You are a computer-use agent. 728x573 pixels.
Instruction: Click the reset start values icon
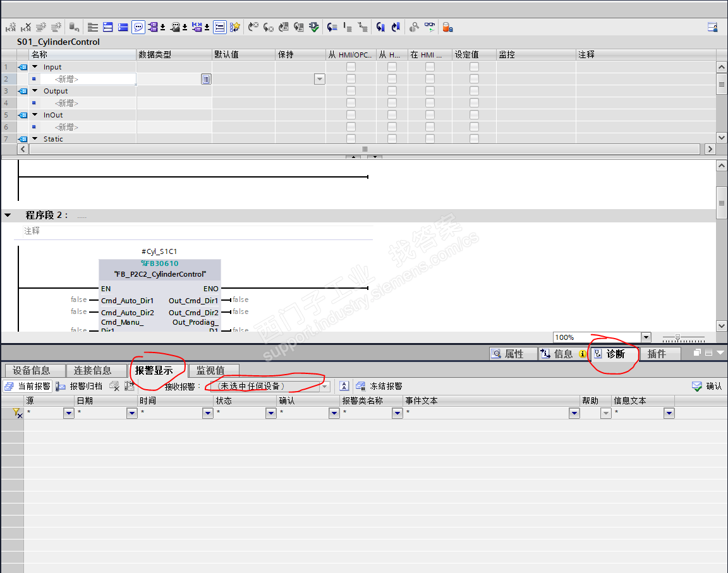click(75, 27)
